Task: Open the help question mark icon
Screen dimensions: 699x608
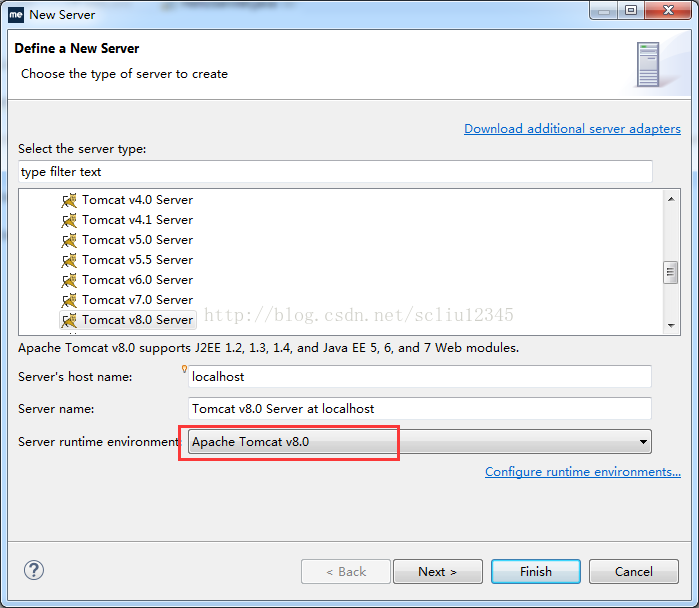Action: click(34, 570)
